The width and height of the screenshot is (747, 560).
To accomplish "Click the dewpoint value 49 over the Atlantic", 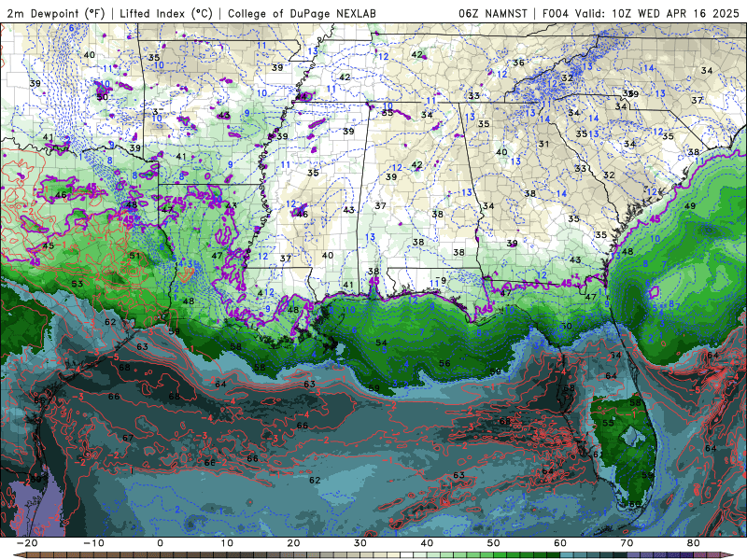I will [x=689, y=206].
